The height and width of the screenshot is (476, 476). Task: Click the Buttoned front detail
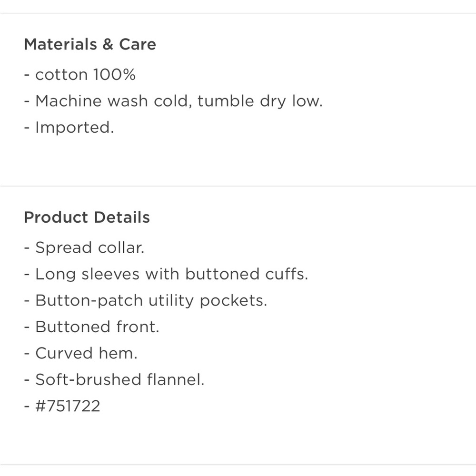pyautogui.click(x=91, y=327)
